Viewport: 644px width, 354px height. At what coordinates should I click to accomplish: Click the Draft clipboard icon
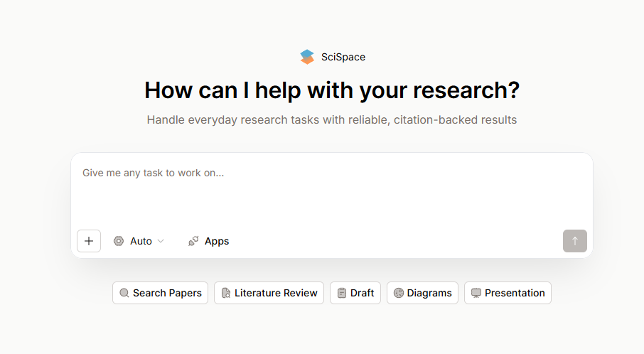(x=342, y=293)
